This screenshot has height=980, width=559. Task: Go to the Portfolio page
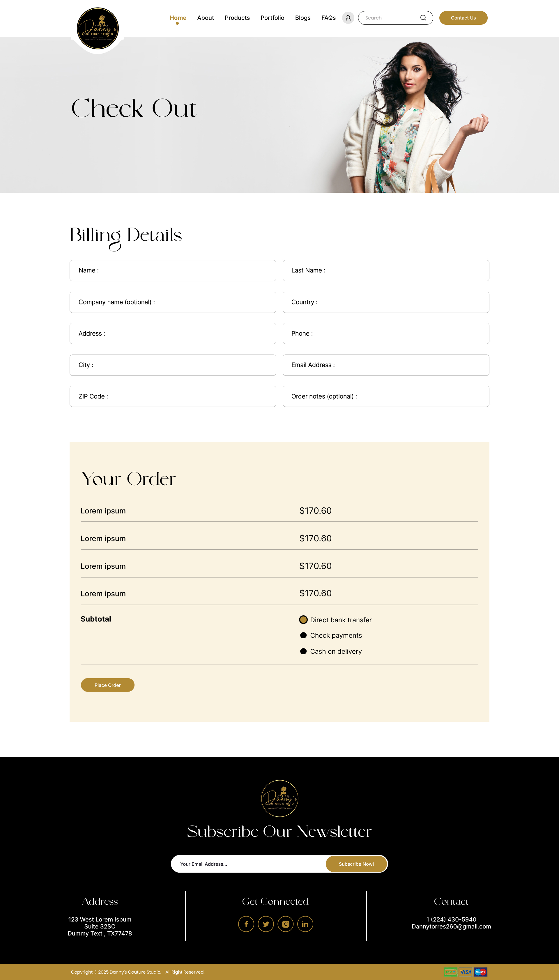point(272,18)
